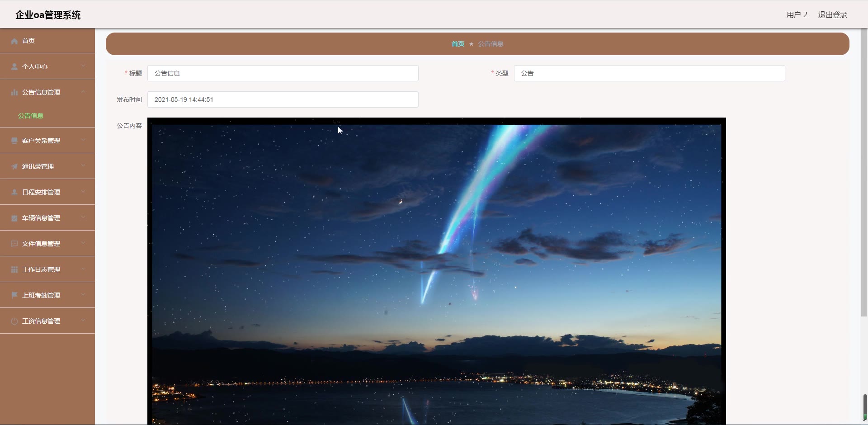Image resolution: width=868 pixels, height=425 pixels.
Task: Click the 标题 field label
Action: pos(136,73)
